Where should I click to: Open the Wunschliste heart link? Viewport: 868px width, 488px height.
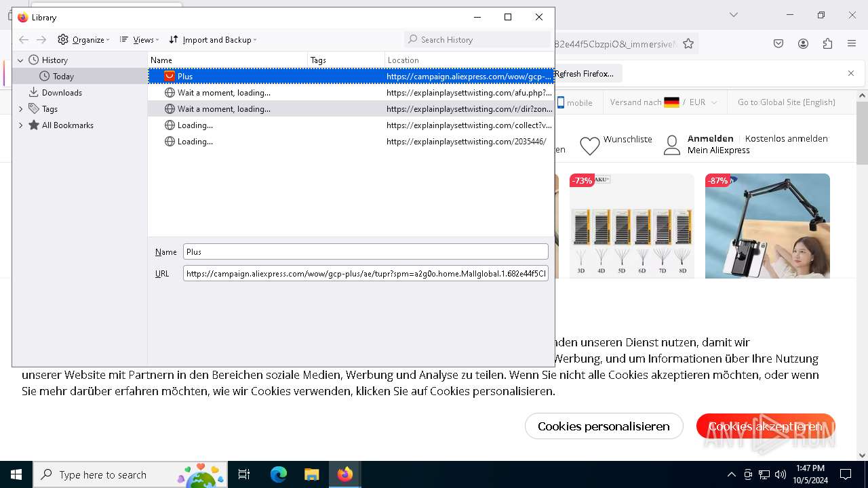pos(616,144)
